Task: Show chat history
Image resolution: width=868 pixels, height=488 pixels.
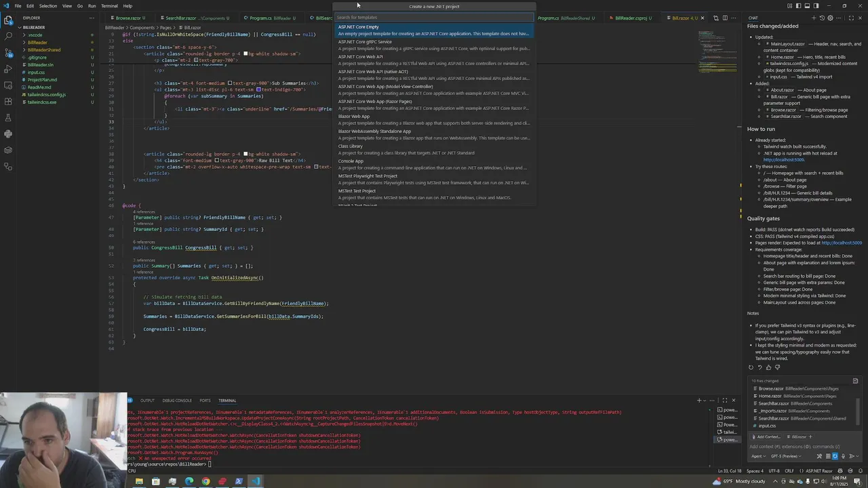Action: (822, 18)
